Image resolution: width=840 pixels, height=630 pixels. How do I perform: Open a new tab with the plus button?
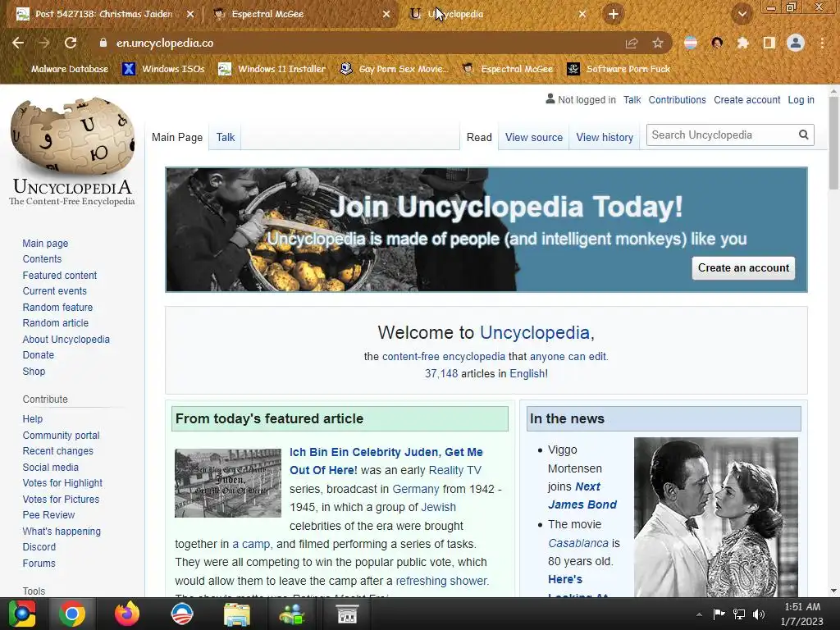pyautogui.click(x=614, y=14)
